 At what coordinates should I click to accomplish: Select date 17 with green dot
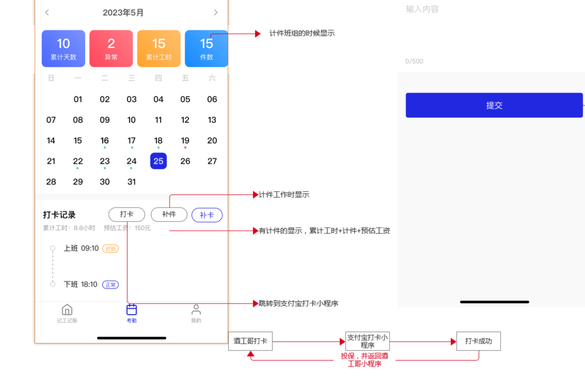click(x=132, y=140)
